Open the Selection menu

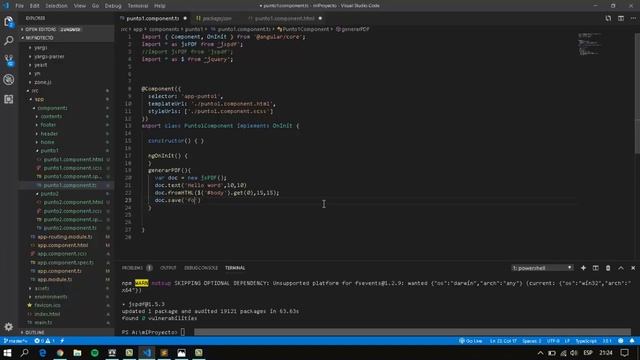click(x=56, y=6)
